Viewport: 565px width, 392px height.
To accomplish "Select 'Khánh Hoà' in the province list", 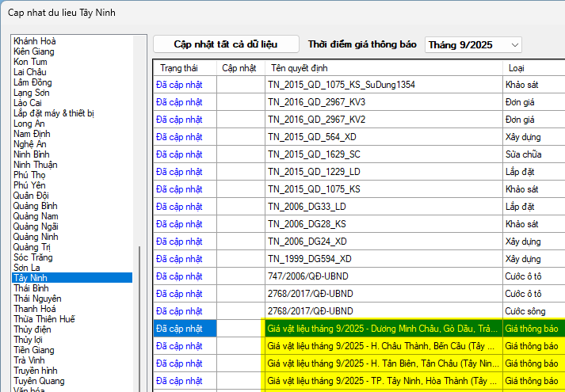I will pyautogui.click(x=35, y=41).
